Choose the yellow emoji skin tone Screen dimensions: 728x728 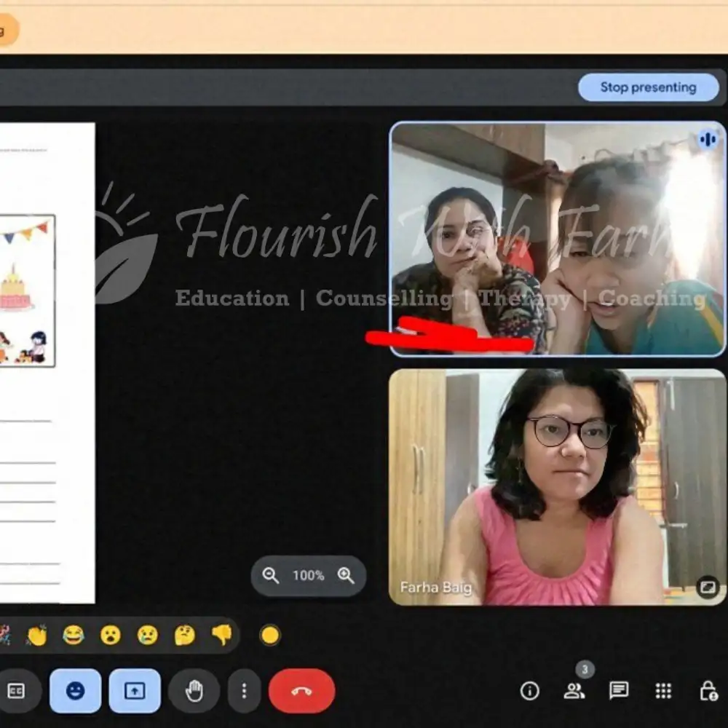pyautogui.click(x=270, y=636)
